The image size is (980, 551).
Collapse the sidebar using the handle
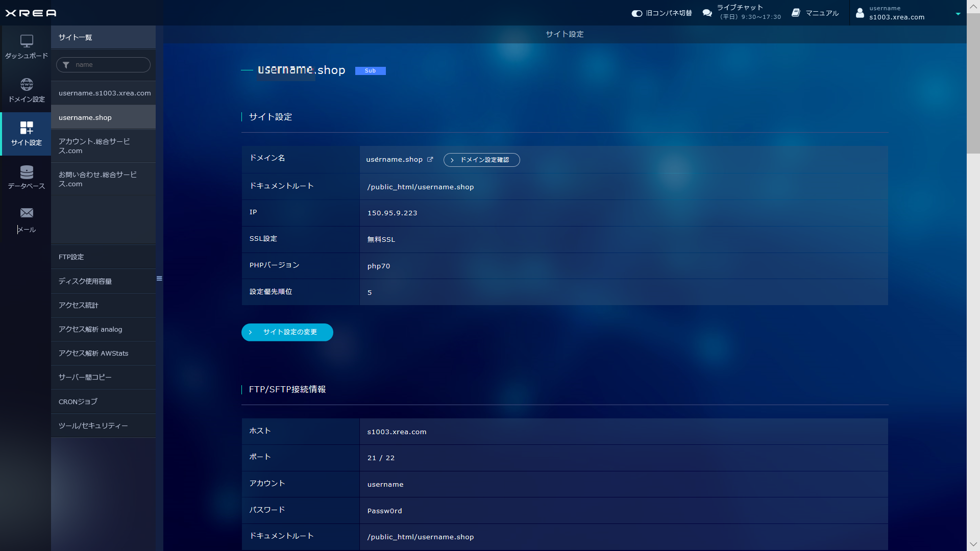coord(159,279)
